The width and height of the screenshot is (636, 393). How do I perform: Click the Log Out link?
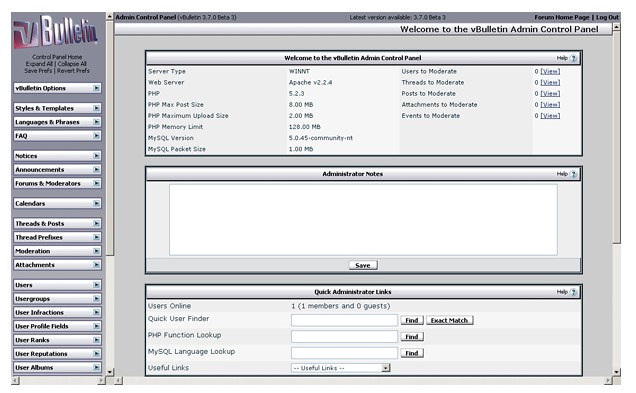[607, 17]
